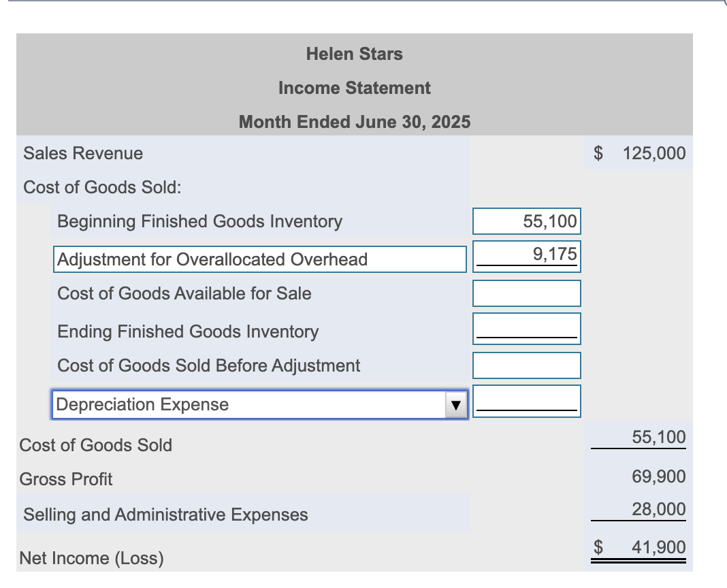Click the Beginning Finished Goods Inventory amount field
This screenshot has height=588, width=727.
(526, 220)
